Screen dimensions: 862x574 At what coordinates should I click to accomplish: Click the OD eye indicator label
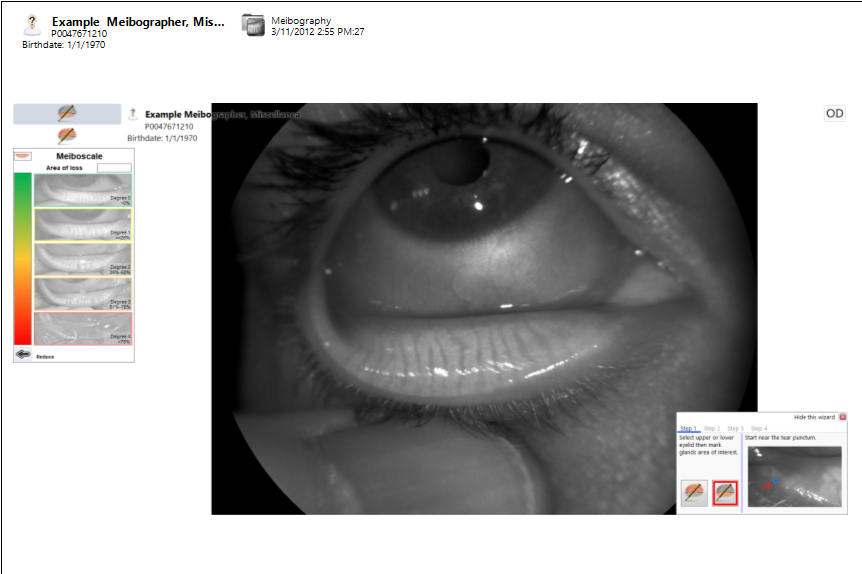click(x=834, y=114)
